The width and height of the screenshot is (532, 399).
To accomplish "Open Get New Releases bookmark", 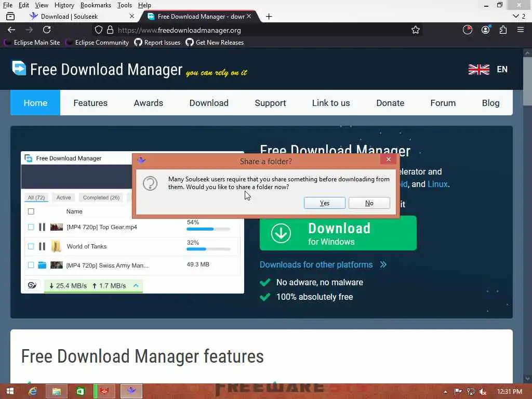I will pyautogui.click(x=215, y=43).
